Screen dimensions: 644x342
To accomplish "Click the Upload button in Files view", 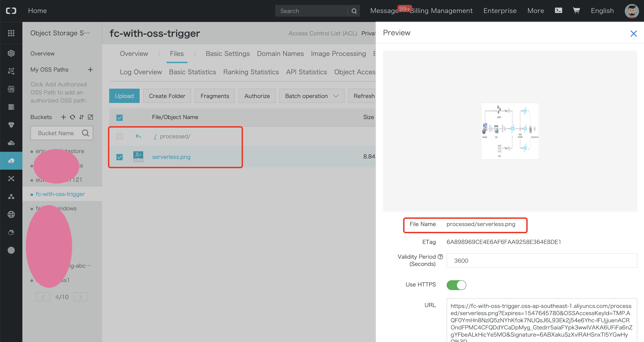I will pos(124,96).
